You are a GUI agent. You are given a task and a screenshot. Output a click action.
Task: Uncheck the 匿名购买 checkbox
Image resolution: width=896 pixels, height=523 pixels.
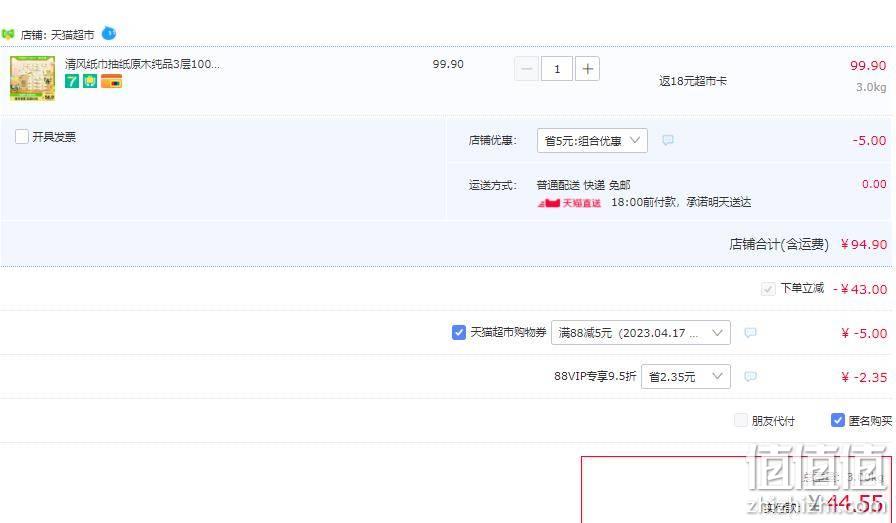(x=837, y=420)
